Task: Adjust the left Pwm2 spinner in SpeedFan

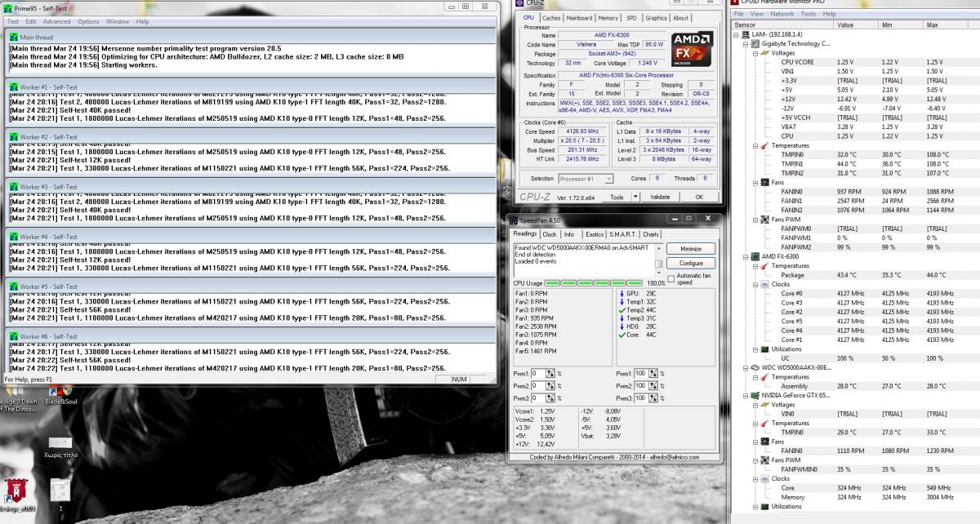Action: pos(550,385)
